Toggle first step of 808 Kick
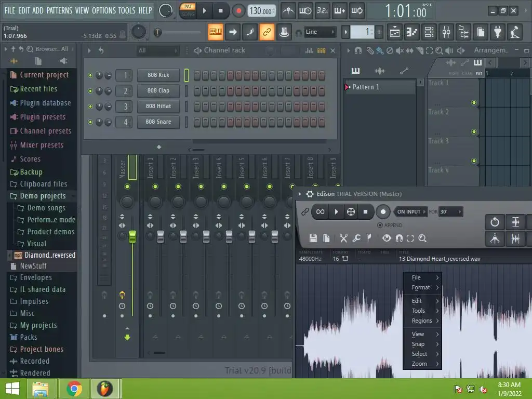Image resolution: width=532 pixels, height=399 pixels. (x=197, y=75)
